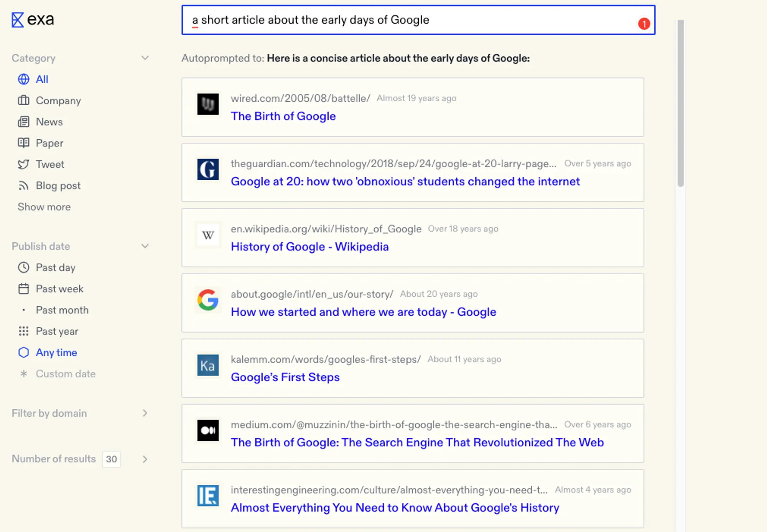767x532 pixels.
Task: Click the Exa logo icon
Action: point(18,20)
